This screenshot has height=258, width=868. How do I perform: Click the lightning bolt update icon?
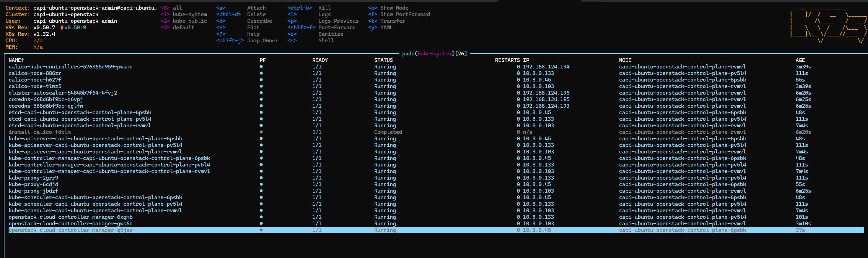pyautogui.click(x=62, y=28)
